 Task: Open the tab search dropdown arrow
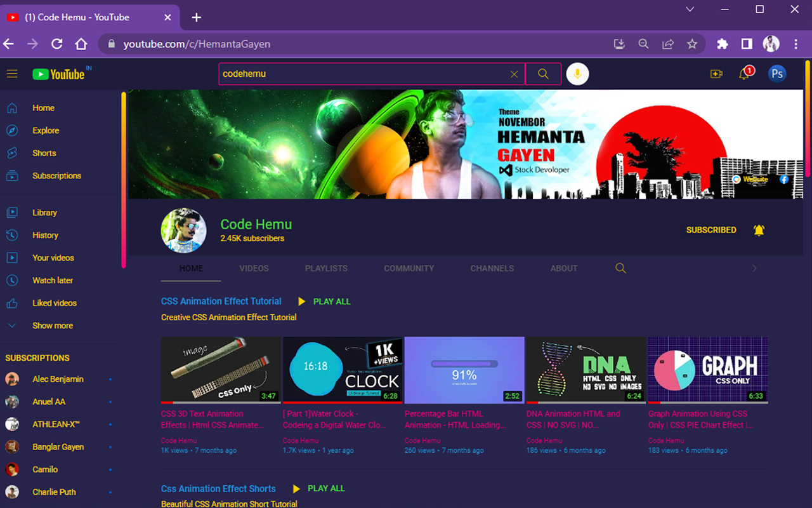pos(690,9)
